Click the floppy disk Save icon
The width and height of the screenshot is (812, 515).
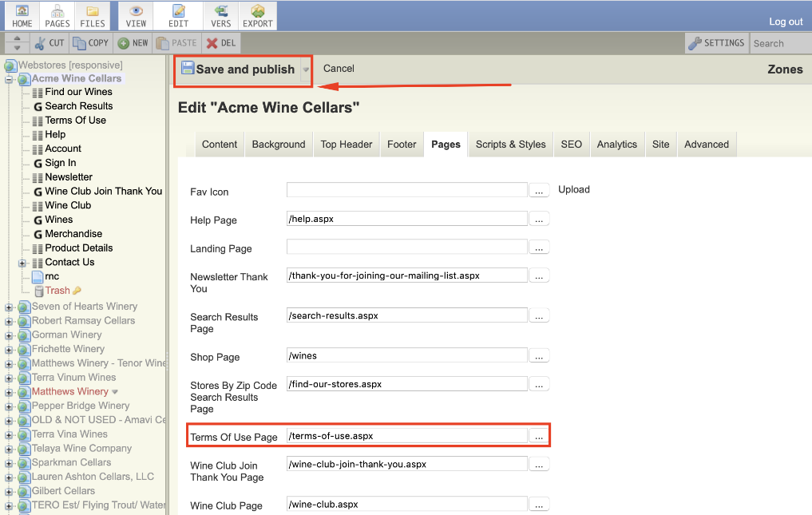pos(188,69)
